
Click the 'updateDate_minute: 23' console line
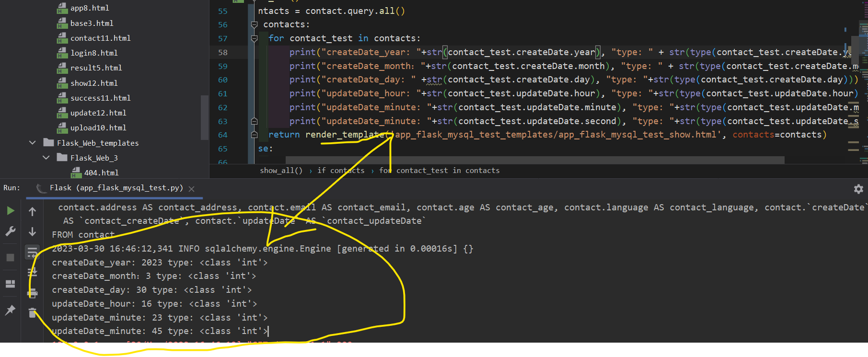pyautogui.click(x=160, y=318)
